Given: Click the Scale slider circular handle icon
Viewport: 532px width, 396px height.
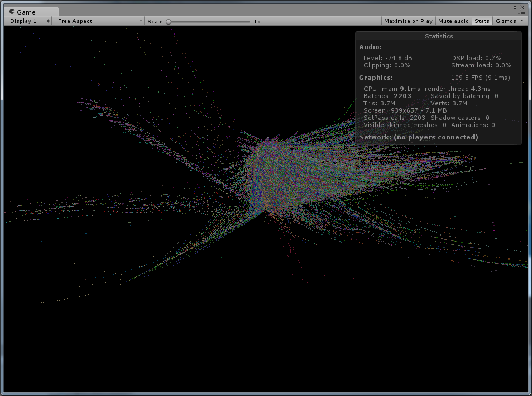Looking at the screenshot, I should (x=168, y=21).
